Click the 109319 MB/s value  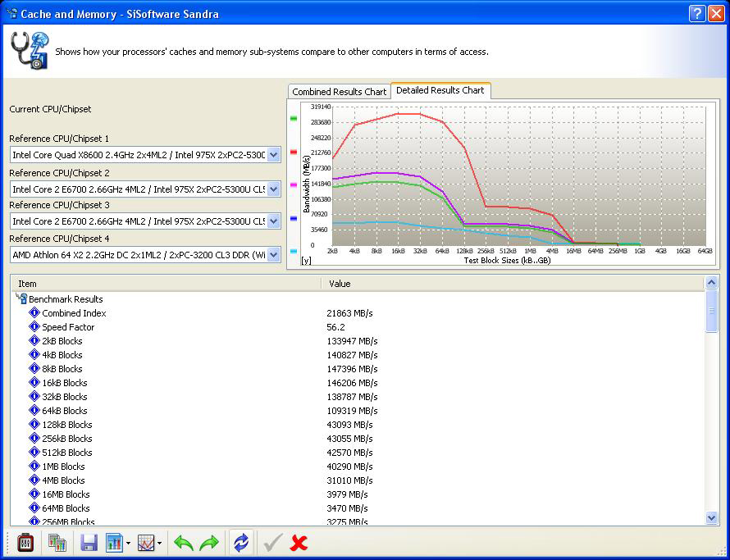tap(352, 411)
